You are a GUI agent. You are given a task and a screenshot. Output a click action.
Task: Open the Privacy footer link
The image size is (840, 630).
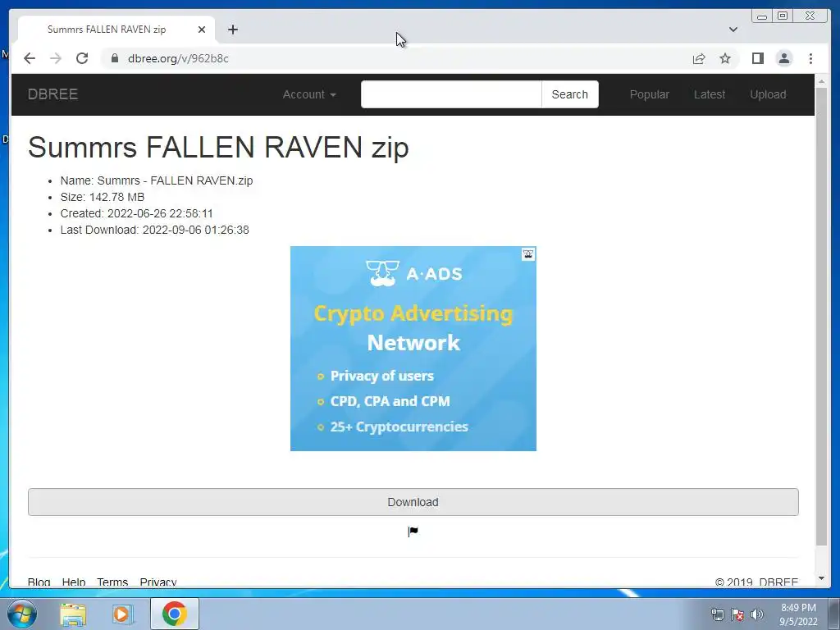coord(158,582)
